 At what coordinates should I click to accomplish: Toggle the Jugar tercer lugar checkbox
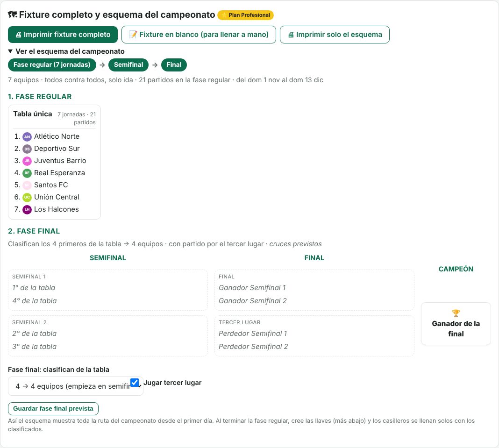coord(135,383)
